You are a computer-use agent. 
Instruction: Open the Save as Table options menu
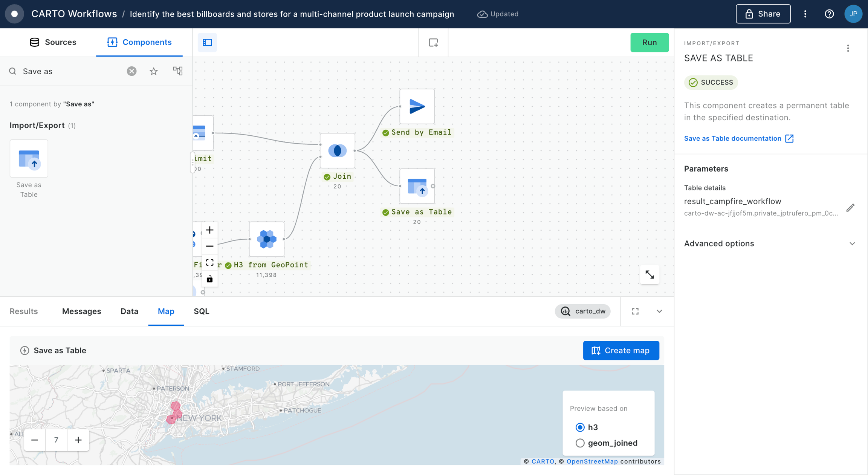point(848,48)
